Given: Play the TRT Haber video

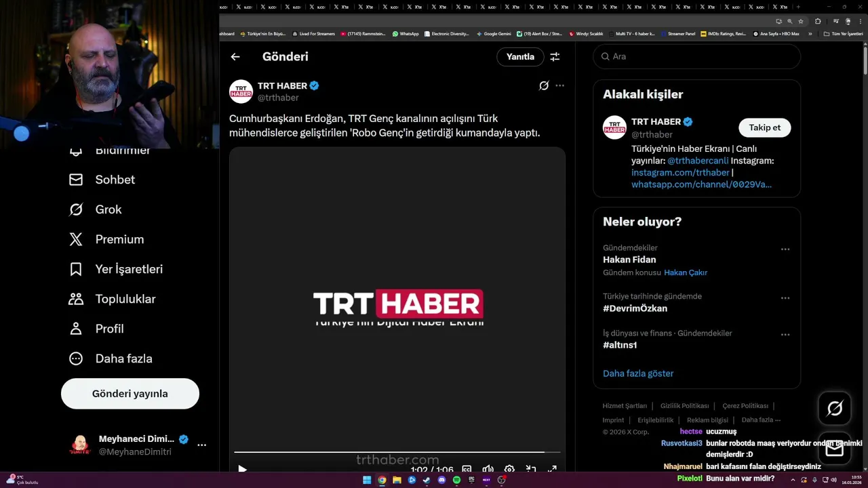Looking at the screenshot, I should coord(242,469).
